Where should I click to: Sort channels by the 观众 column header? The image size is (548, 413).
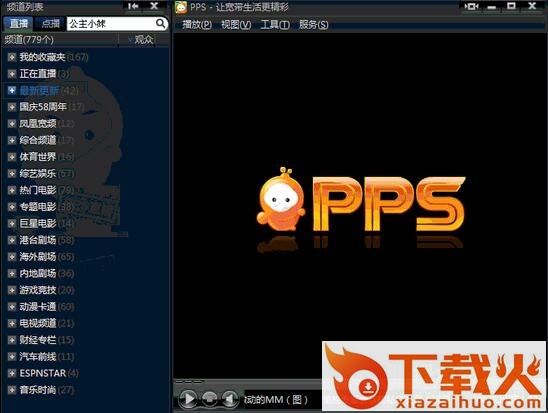144,39
